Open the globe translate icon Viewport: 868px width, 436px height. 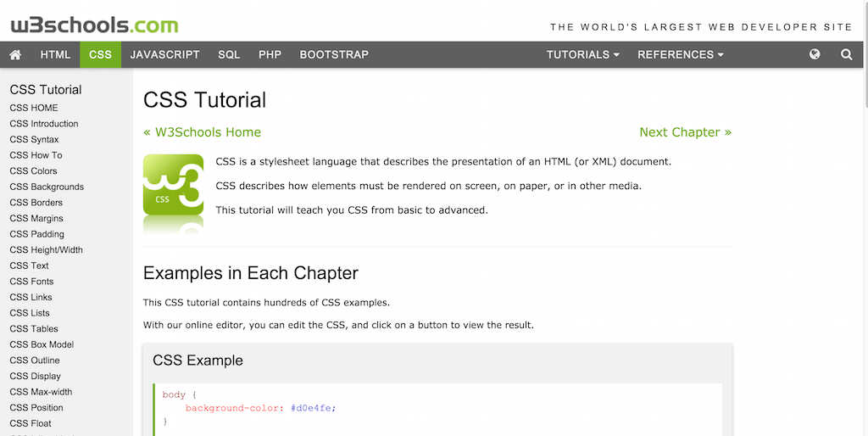tap(815, 54)
